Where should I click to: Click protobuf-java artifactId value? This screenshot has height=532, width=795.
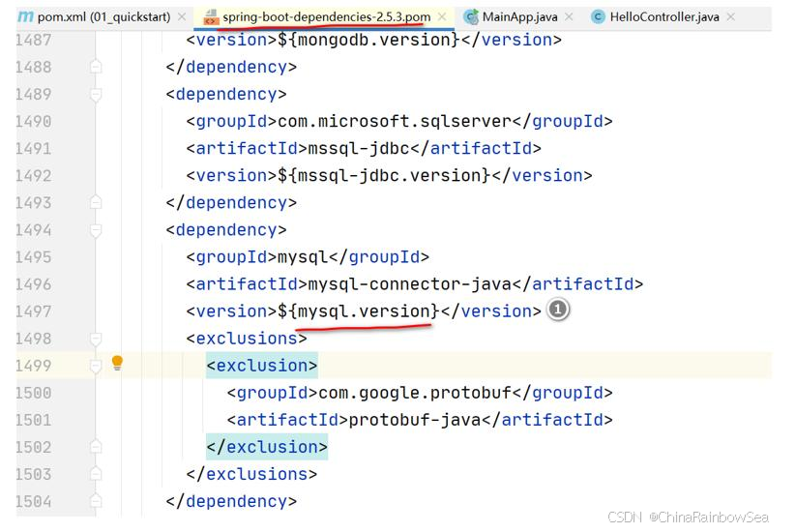415,420
